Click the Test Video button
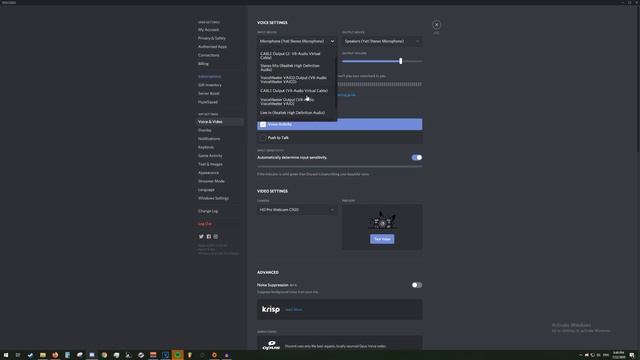Viewport: 640px width, 360px height. coord(382,239)
